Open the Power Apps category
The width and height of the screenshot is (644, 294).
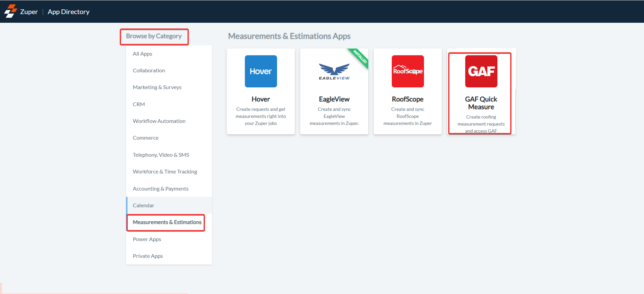(x=169, y=239)
